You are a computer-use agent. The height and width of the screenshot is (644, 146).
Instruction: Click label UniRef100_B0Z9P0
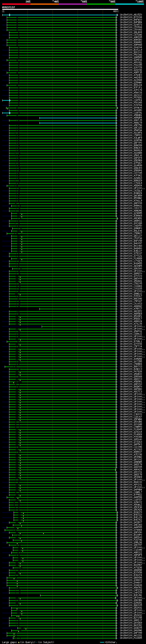tap(131, 535)
